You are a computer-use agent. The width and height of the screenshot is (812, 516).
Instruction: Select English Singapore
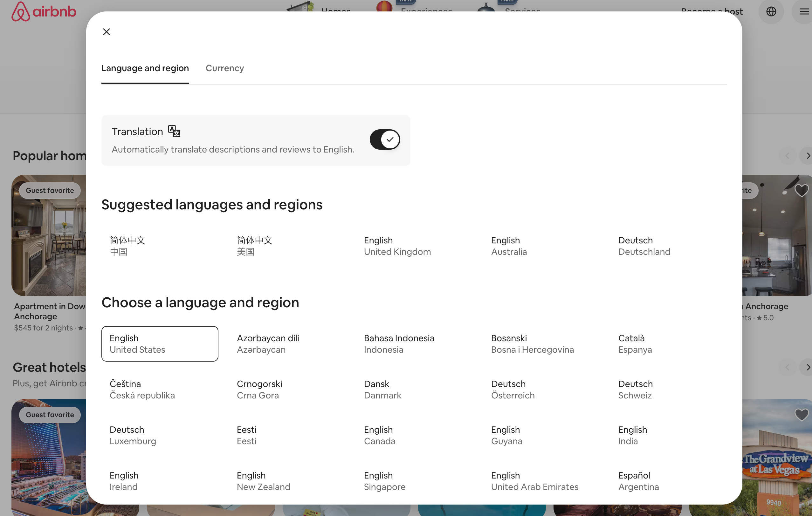(x=414, y=481)
